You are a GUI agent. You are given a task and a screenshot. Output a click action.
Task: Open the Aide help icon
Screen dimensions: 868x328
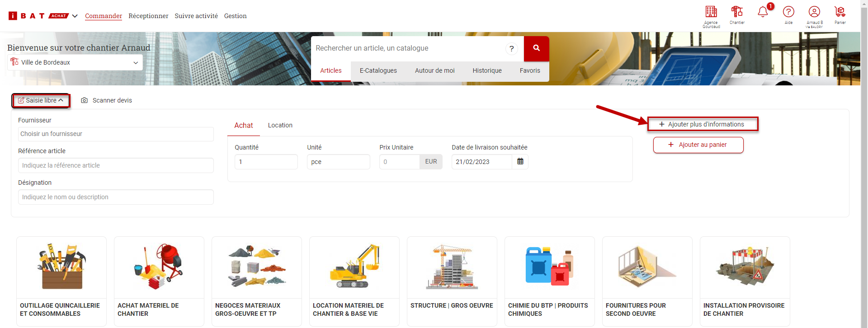[x=788, y=12]
